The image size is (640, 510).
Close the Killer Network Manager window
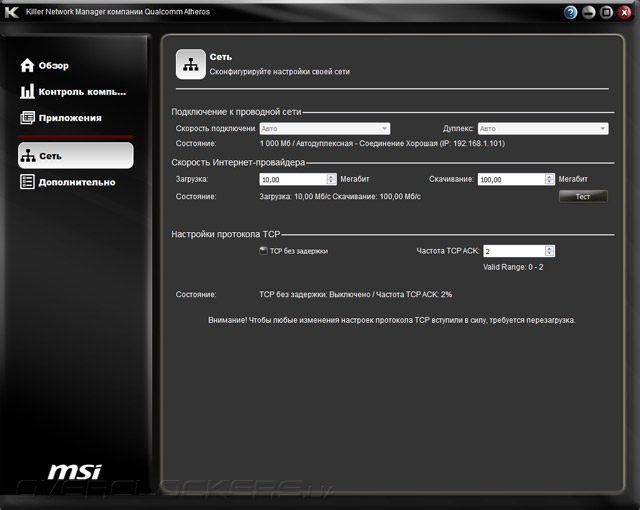click(624, 13)
